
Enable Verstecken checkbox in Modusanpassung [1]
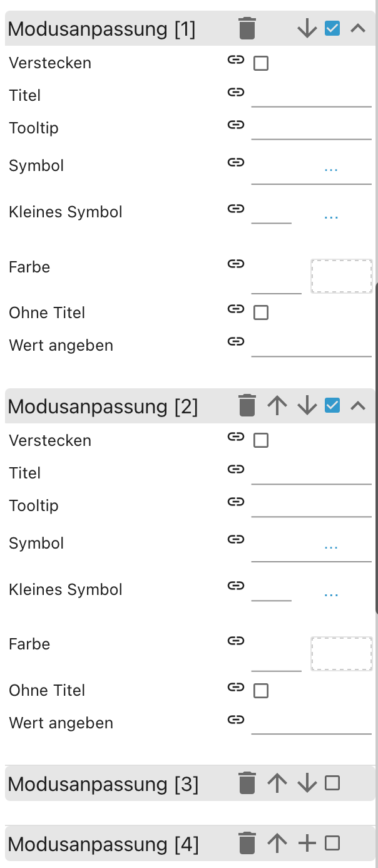[x=261, y=63]
